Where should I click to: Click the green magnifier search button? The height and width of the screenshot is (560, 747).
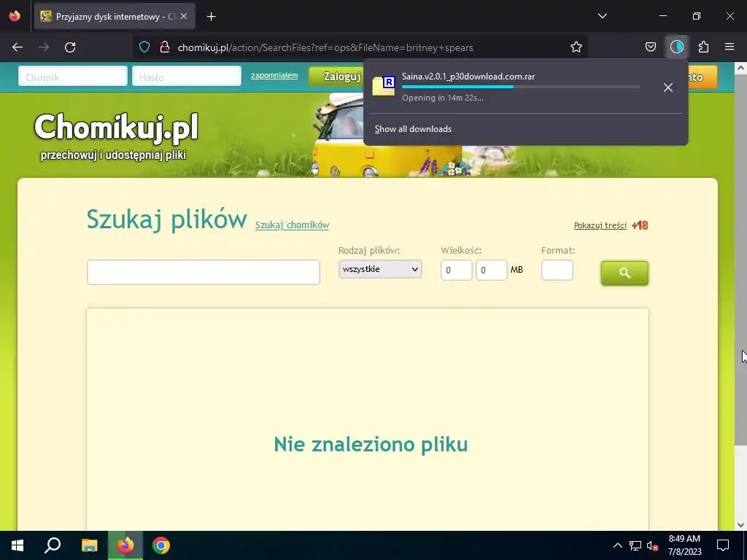pos(624,273)
